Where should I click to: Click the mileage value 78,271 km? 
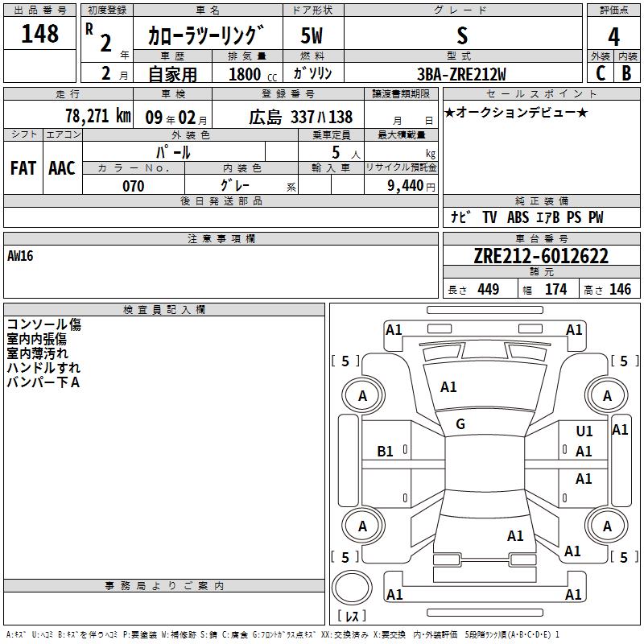coord(97,116)
